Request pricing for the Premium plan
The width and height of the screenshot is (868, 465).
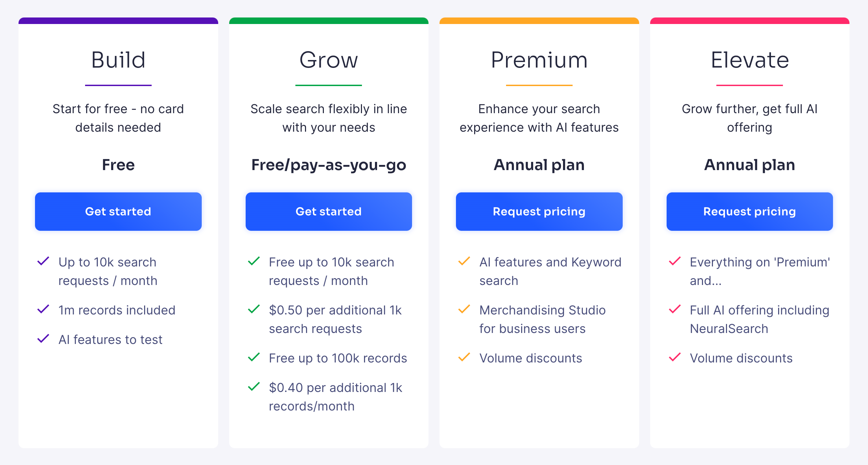coord(539,211)
